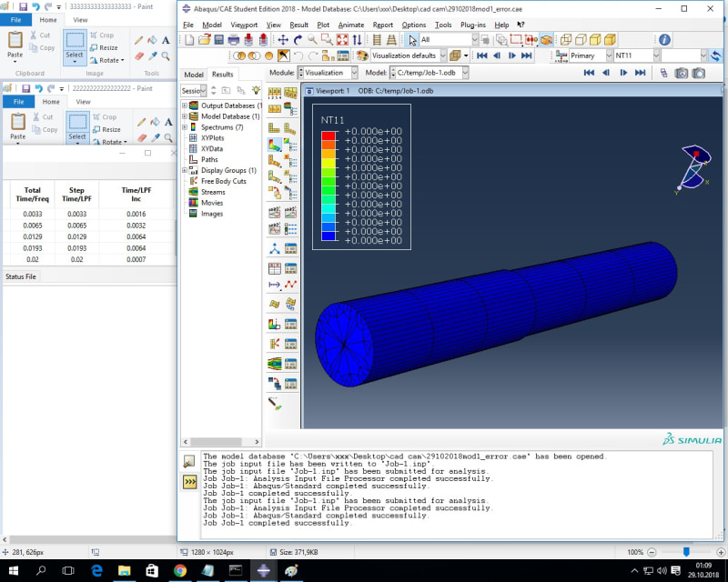Click the red legend color swatch
The image size is (728, 582).
pos(329,136)
